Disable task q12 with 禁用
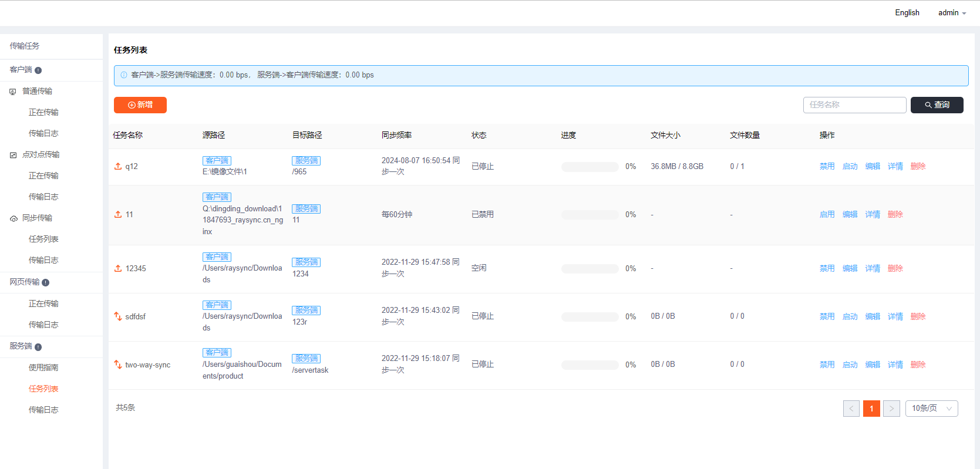The height and width of the screenshot is (469, 980). click(827, 167)
